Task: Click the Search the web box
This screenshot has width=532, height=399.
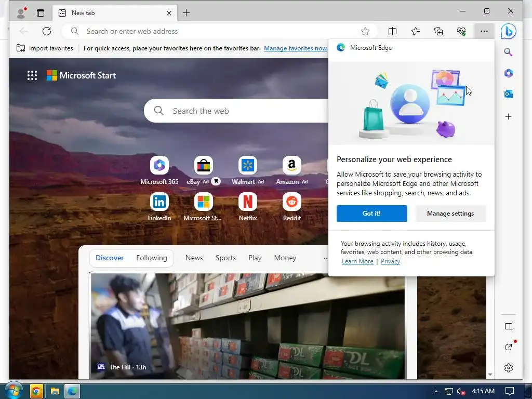Action: (237, 111)
